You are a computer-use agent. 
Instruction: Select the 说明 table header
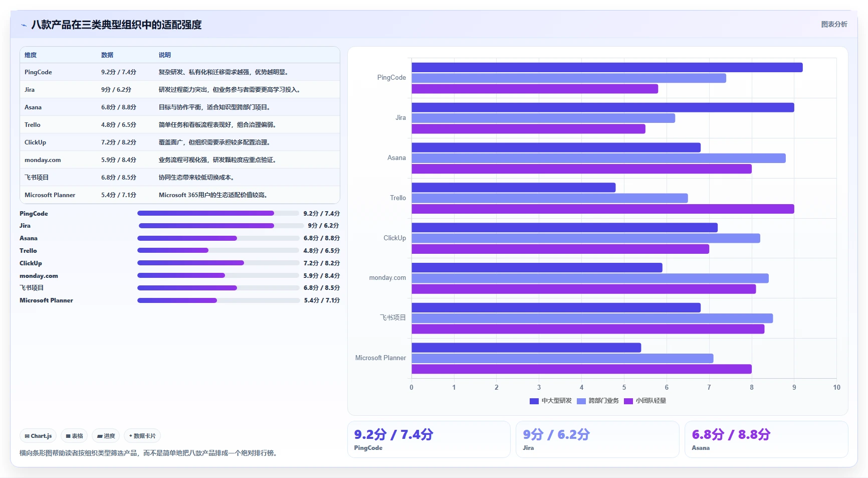(165, 55)
